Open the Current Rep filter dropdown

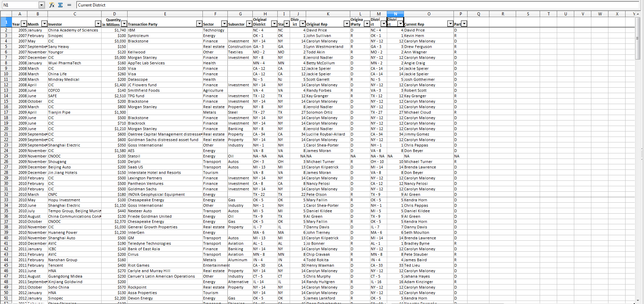(450, 24)
